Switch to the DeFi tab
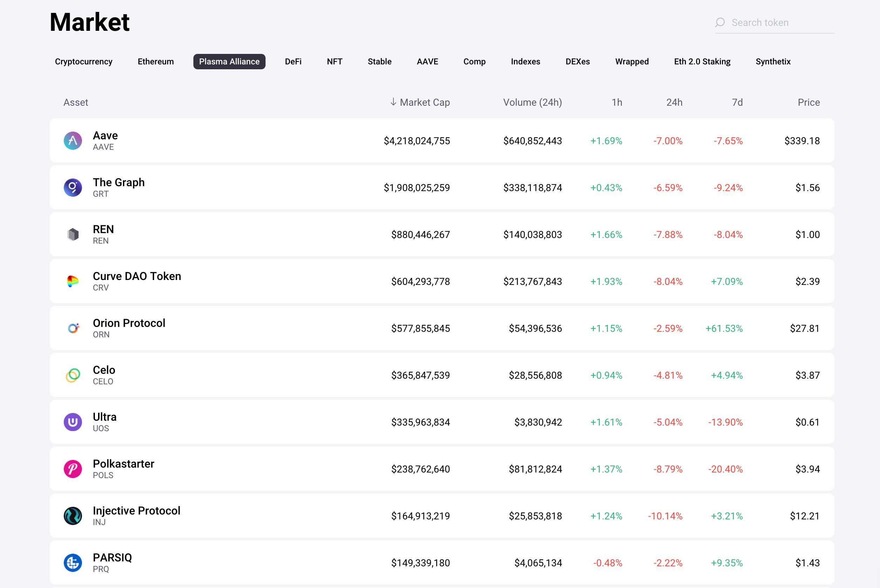Image resolution: width=880 pixels, height=588 pixels. coord(293,62)
